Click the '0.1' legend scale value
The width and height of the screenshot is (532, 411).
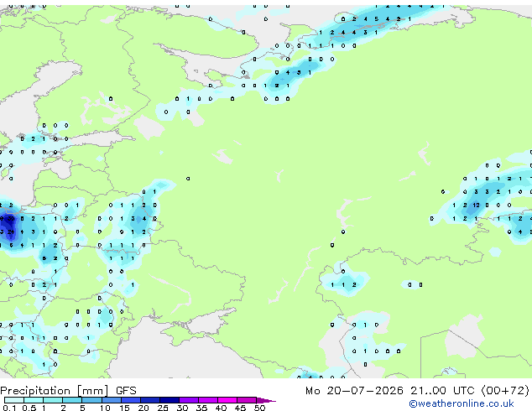[x=9, y=408]
